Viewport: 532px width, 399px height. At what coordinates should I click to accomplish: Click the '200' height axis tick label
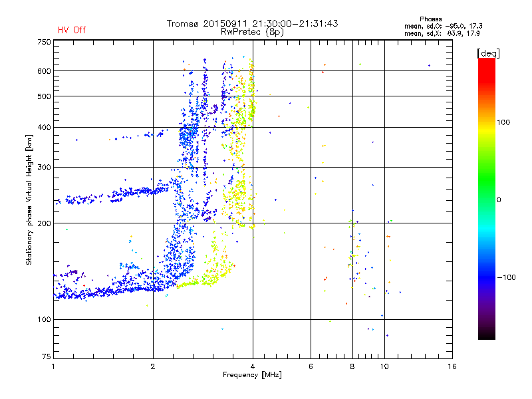tap(44, 223)
